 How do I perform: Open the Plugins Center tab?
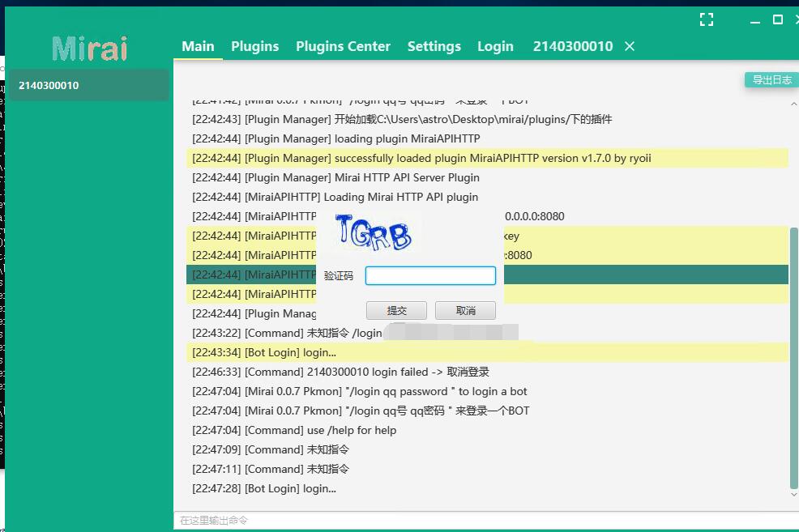343,46
